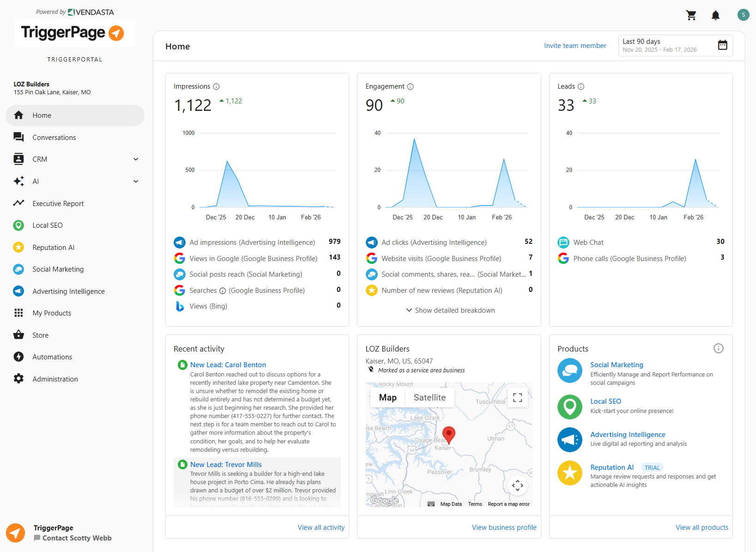Expand the CRM menu chevron

(136, 159)
